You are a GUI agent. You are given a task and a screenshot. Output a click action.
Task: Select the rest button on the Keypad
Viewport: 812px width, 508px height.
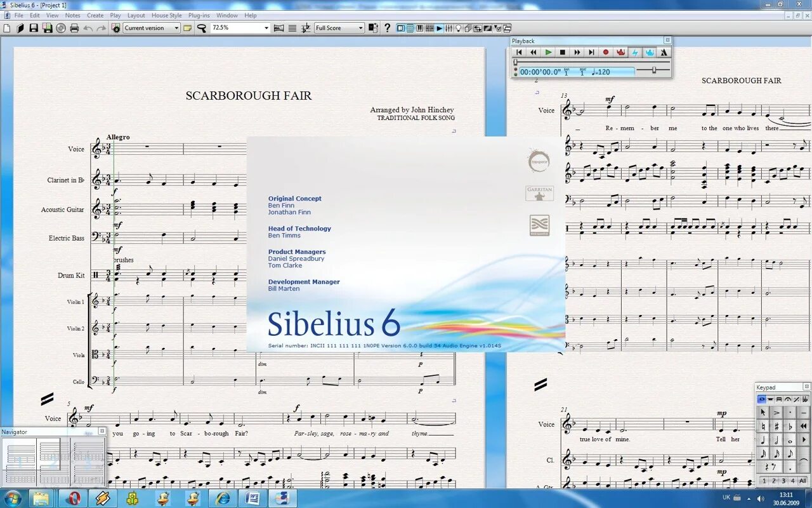tap(770, 467)
